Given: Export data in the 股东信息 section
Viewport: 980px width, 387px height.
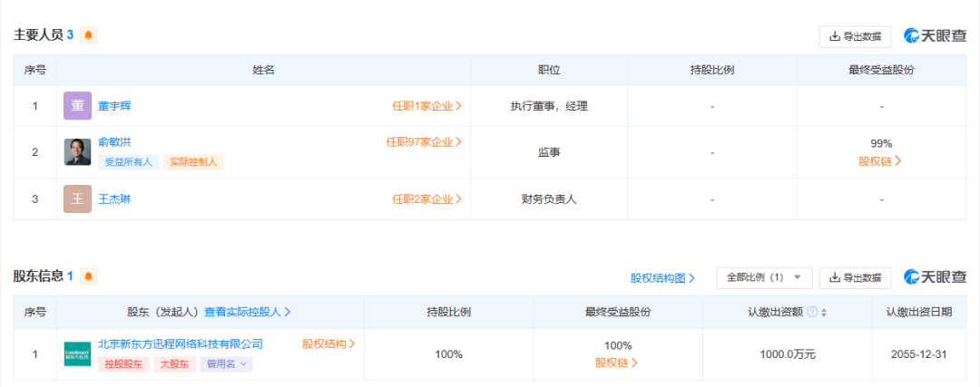Looking at the screenshot, I should tap(855, 277).
